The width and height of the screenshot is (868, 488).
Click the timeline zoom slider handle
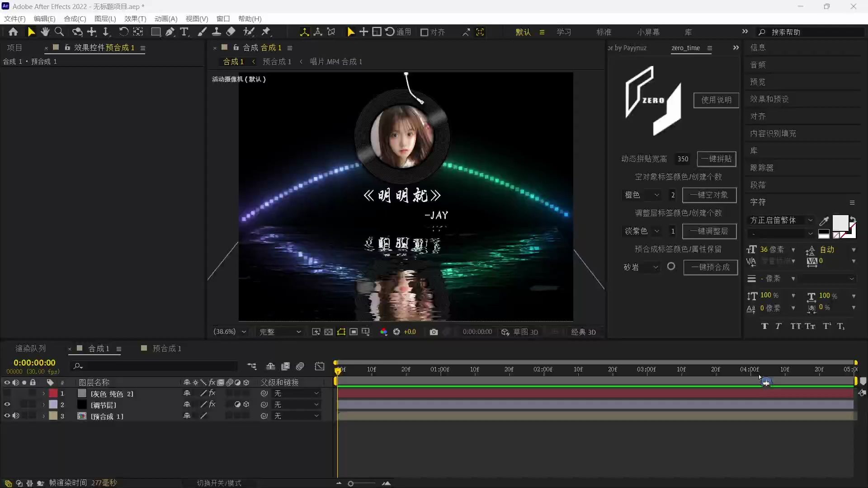click(350, 483)
